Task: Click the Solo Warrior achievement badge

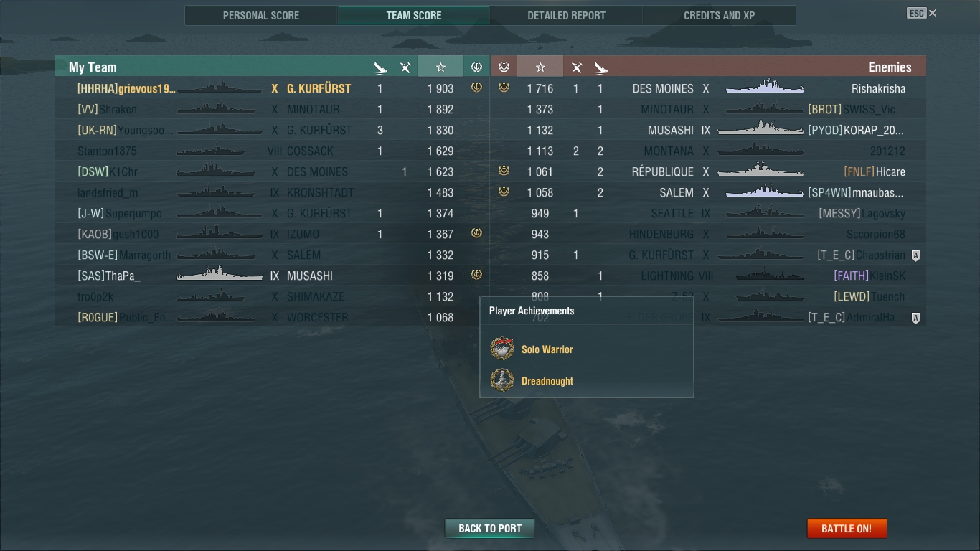Action: pos(502,349)
